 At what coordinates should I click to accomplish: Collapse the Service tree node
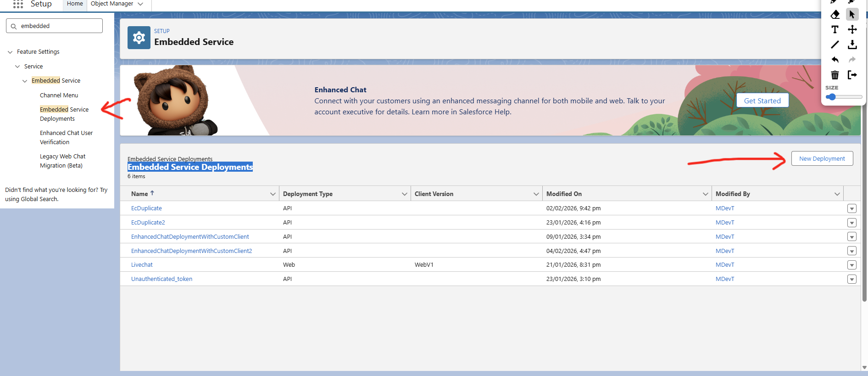(x=17, y=67)
